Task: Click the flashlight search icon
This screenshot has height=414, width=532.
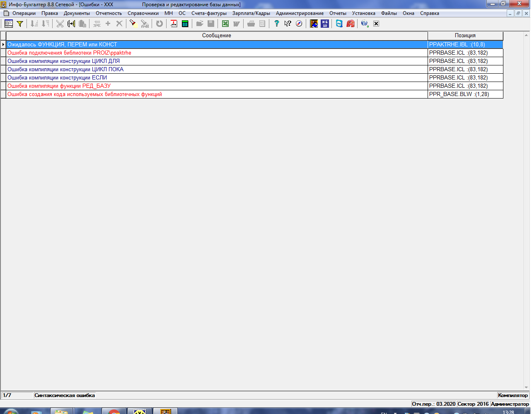Action: click(x=133, y=24)
